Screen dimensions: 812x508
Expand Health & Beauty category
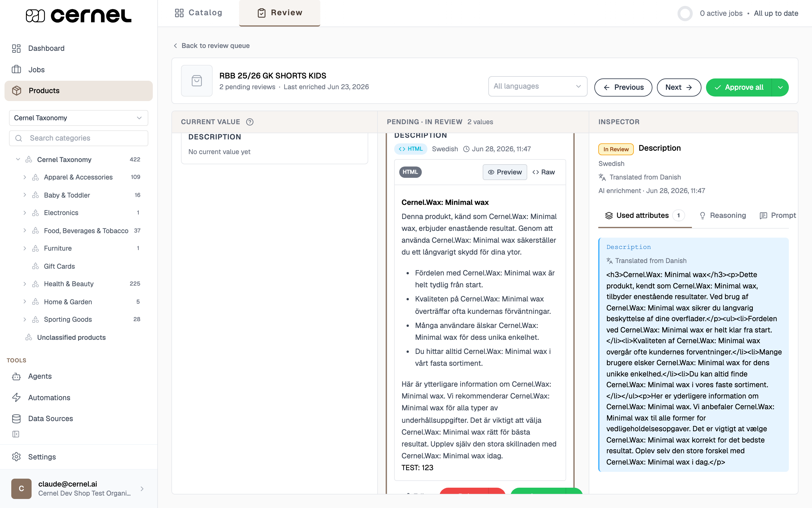point(25,284)
